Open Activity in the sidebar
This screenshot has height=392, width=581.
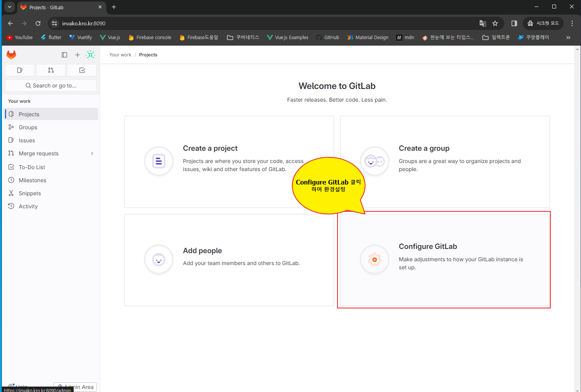click(51, 206)
